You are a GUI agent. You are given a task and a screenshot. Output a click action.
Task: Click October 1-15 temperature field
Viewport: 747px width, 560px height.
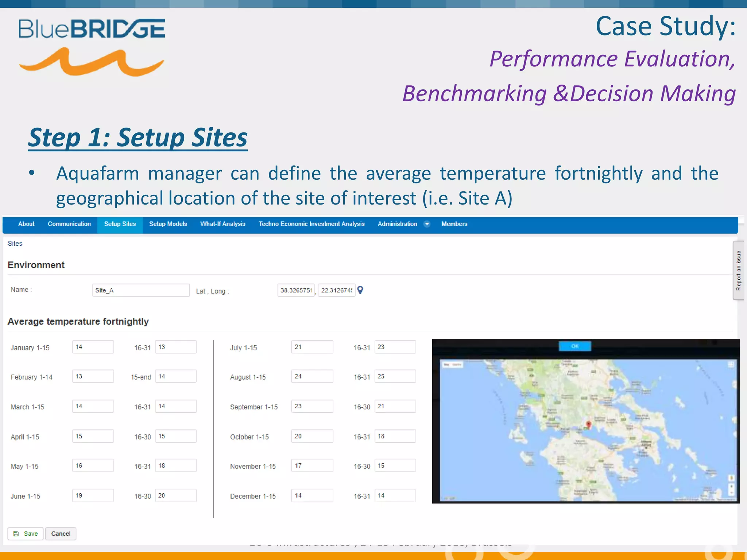[x=312, y=436]
